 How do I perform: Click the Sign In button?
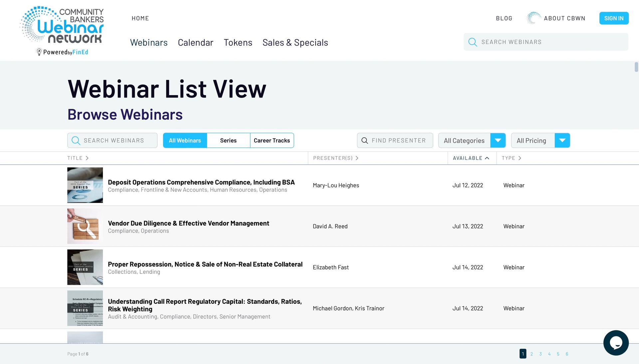pos(614,18)
